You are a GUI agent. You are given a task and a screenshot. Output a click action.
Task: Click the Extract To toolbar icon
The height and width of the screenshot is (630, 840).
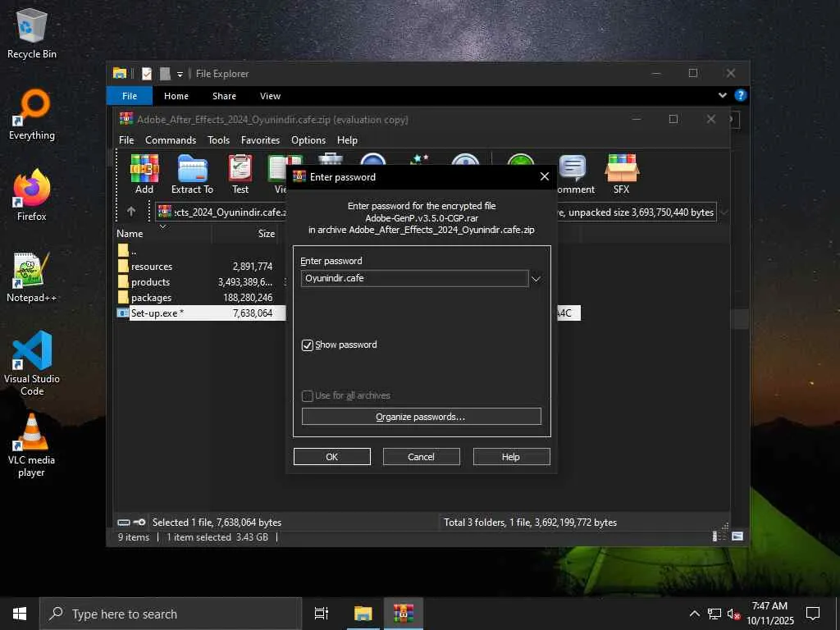point(192,174)
